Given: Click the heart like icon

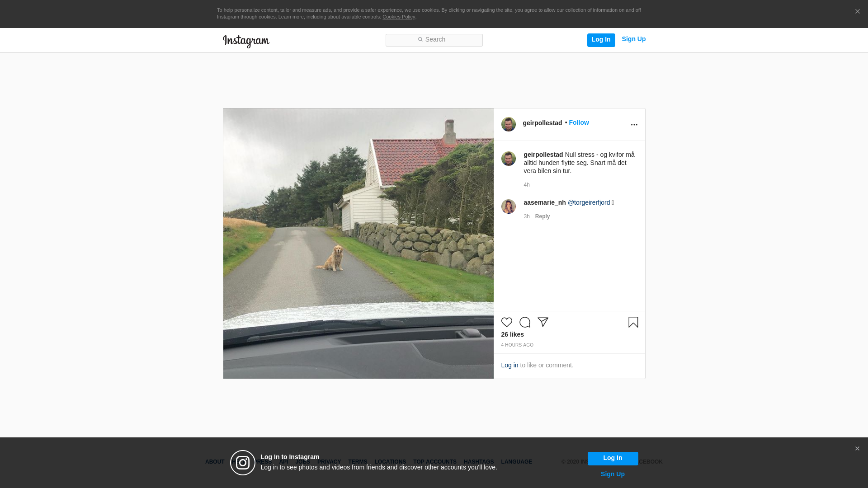Looking at the screenshot, I should (x=507, y=322).
